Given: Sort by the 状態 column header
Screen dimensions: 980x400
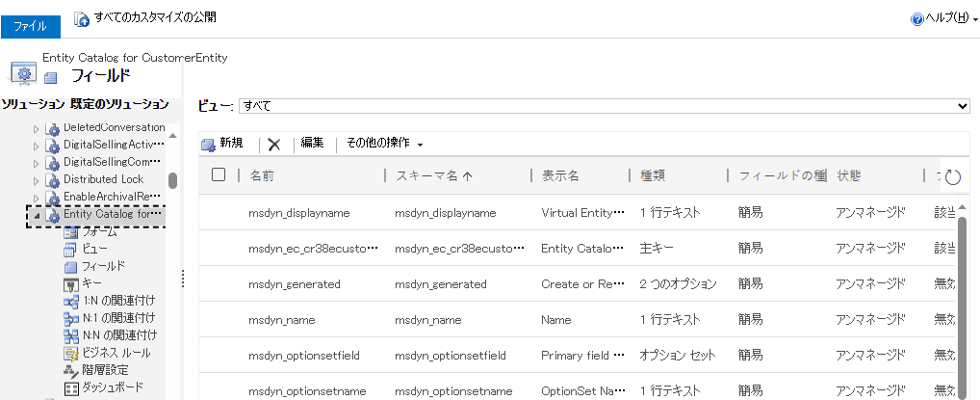Looking at the screenshot, I should pyautogui.click(x=849, y=175).
